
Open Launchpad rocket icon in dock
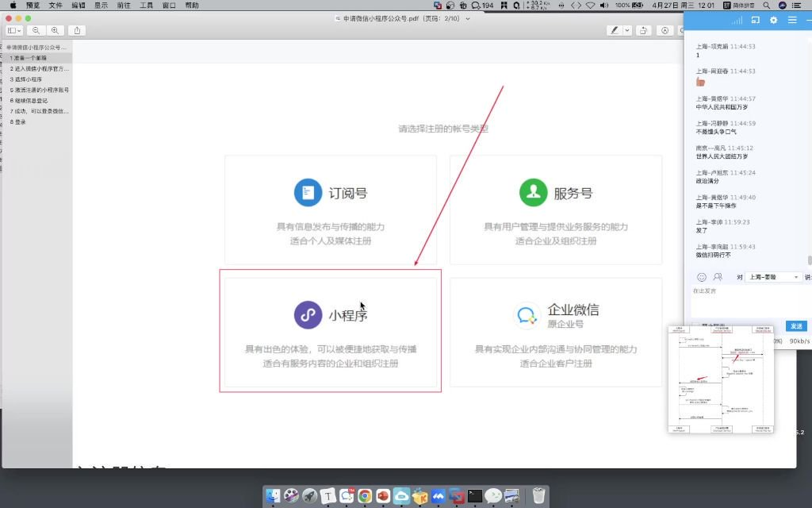tap(310, 496)
